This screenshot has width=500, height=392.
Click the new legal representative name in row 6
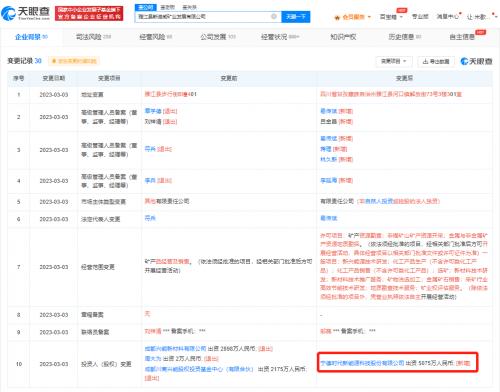tap(329, 218)
